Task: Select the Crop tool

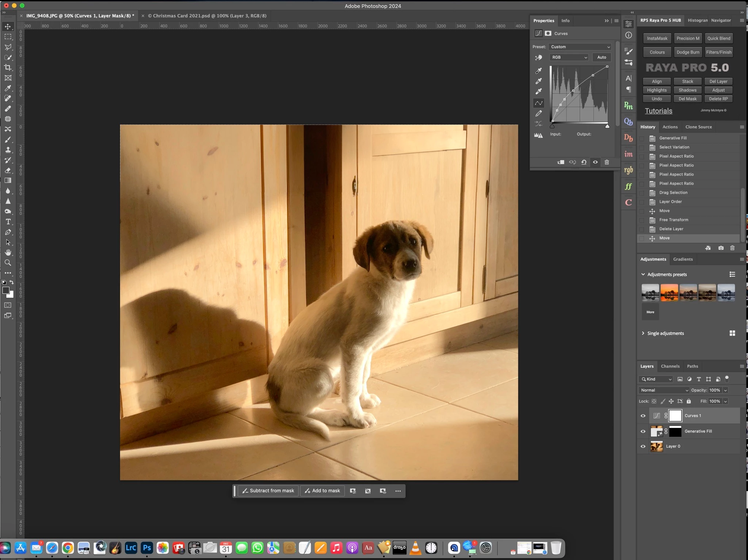Action: [x=8, y=68]
